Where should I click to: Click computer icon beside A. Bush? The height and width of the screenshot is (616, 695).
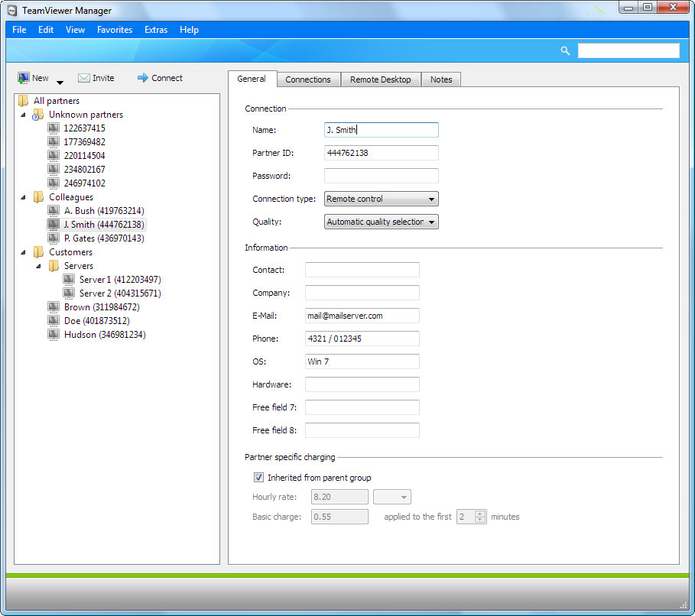(x=54, y=211)
